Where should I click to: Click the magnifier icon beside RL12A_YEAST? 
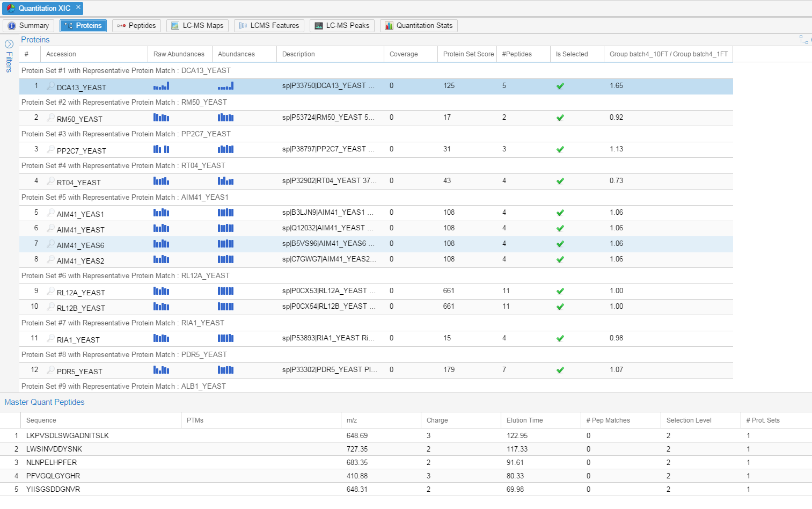coord(50,292)
